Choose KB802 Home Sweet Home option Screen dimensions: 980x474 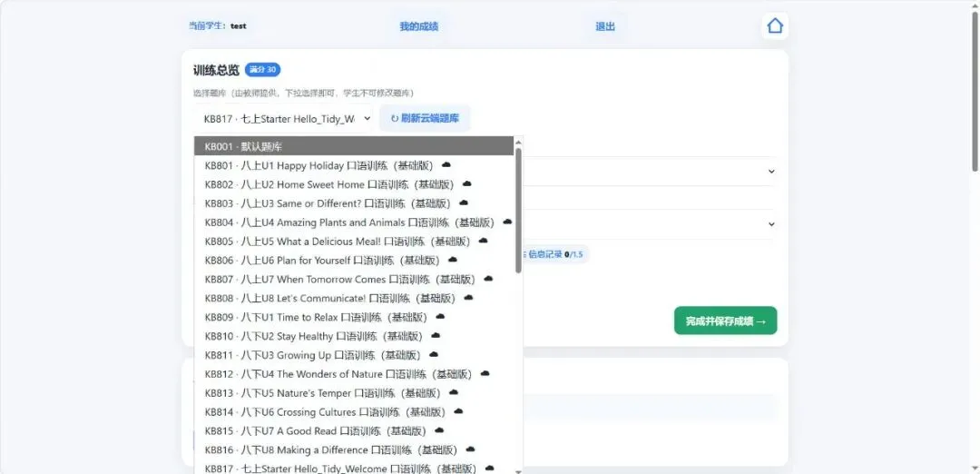(x=354, y=184)
